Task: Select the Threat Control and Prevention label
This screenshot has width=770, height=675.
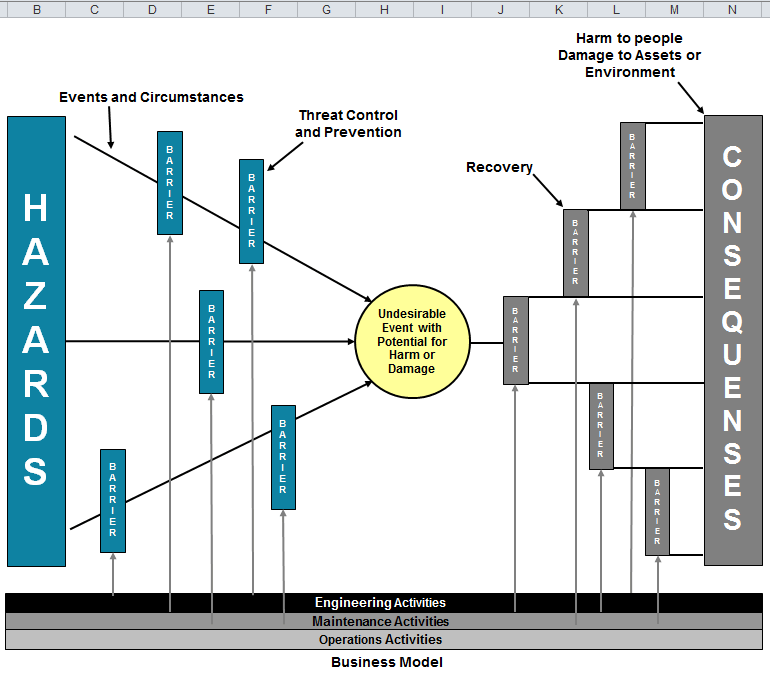Action: pos(348,124)
